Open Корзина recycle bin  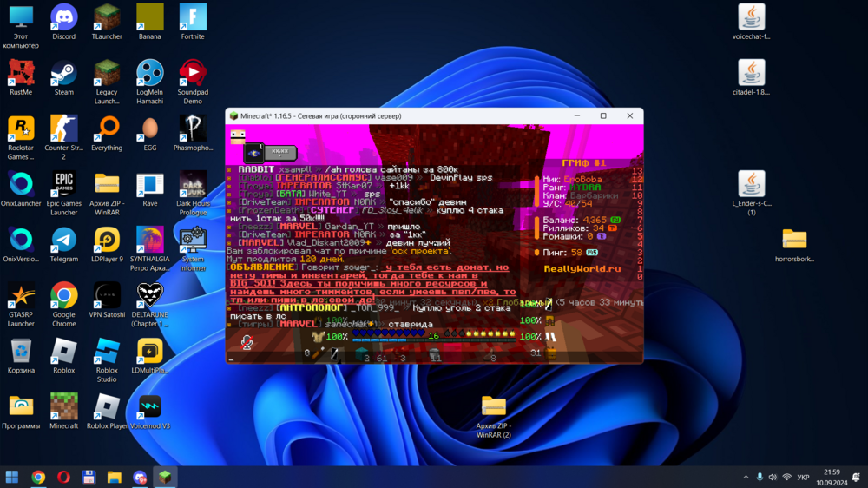coord(21,356)
